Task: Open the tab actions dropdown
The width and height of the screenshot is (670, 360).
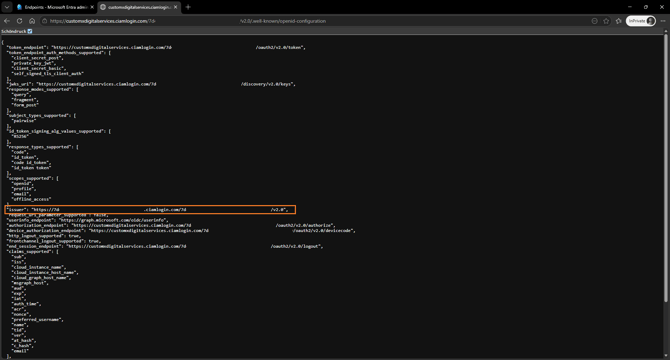Action: [7, 7]
